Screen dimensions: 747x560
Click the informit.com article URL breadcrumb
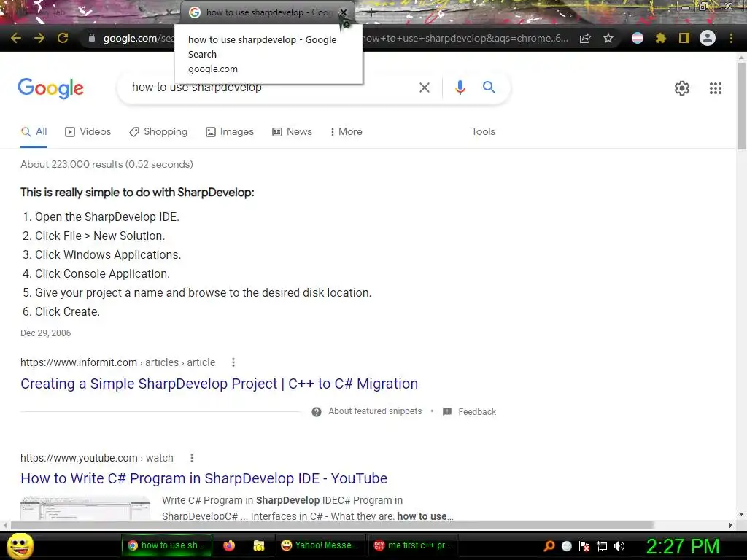(x=117, y=362)
